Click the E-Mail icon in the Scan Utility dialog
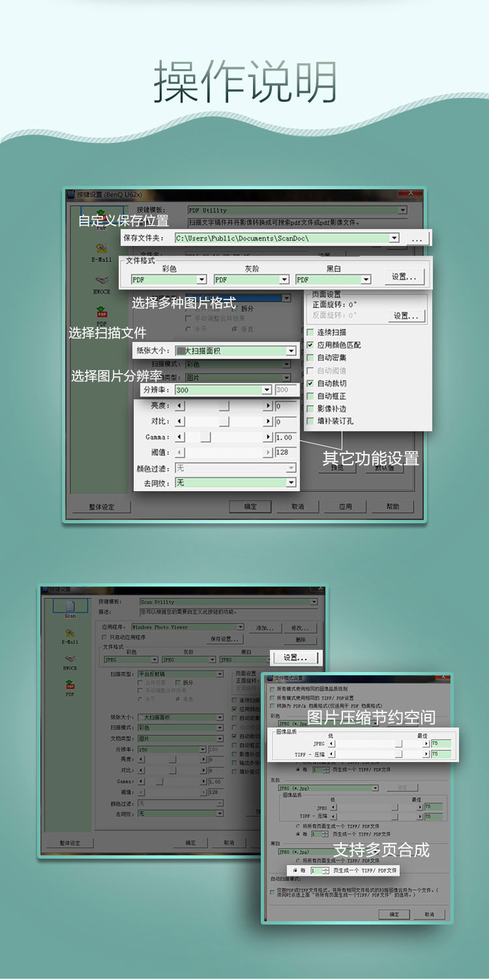489x980 pixels. coord(70,635)
